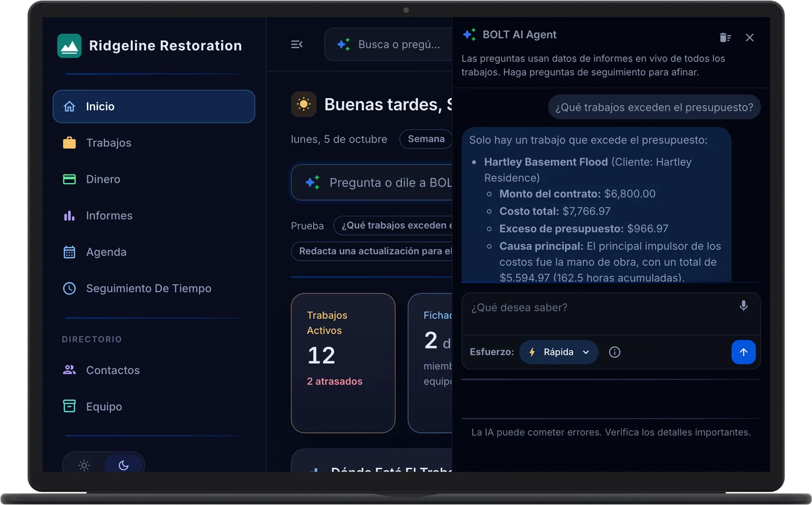Screen dimensions: 812x505
Task: Click the 12 active jobs count
Action: click(321, 355)
